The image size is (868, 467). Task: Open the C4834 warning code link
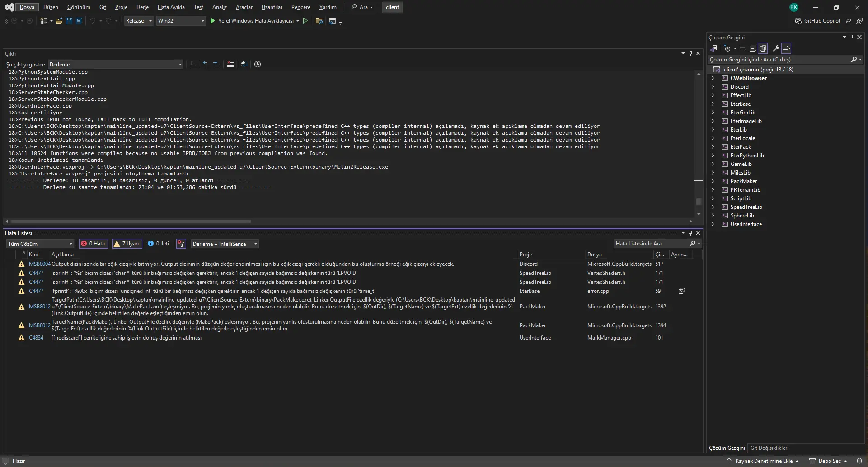(x=36, y=338)
